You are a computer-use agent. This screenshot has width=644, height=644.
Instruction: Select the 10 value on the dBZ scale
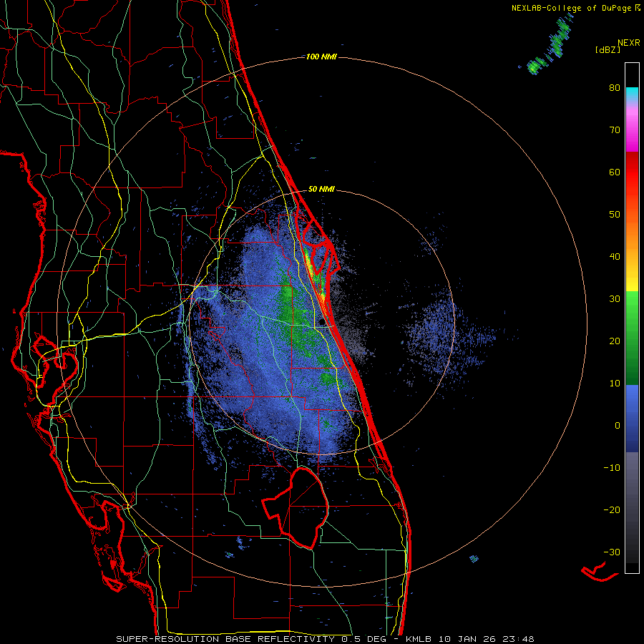pyautogui.click(x=615, y=384)
